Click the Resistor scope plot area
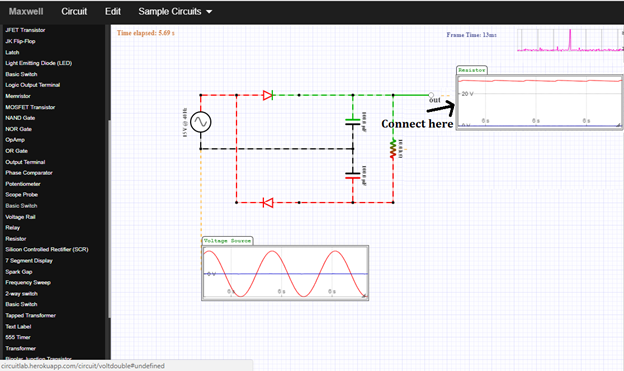The height and width of the screenshot is (371, 624). (x=540, y=102)
